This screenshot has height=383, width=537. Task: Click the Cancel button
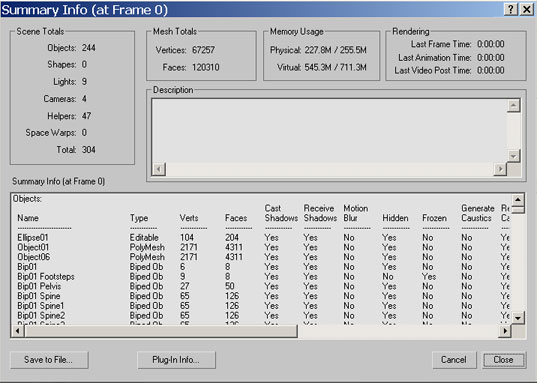(x=454, y=360)
